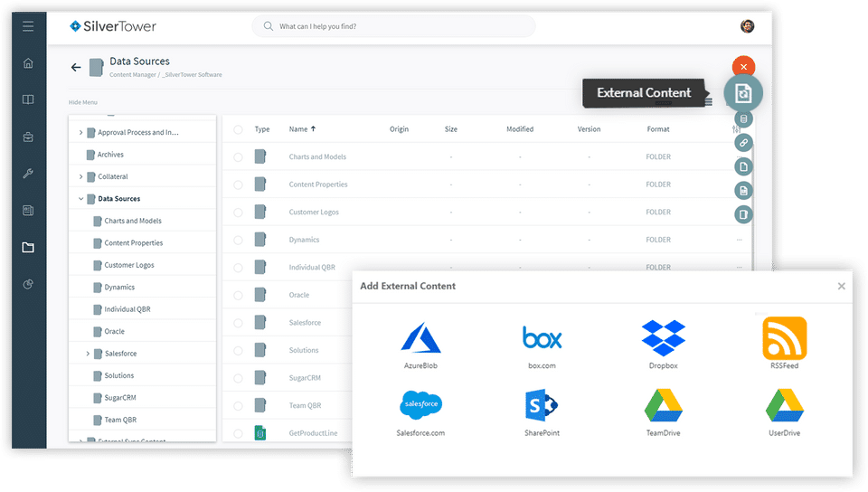The height and width of the screenshot is (492, 868).
Task: Click the large External Content action button
Action: [743, 93]
